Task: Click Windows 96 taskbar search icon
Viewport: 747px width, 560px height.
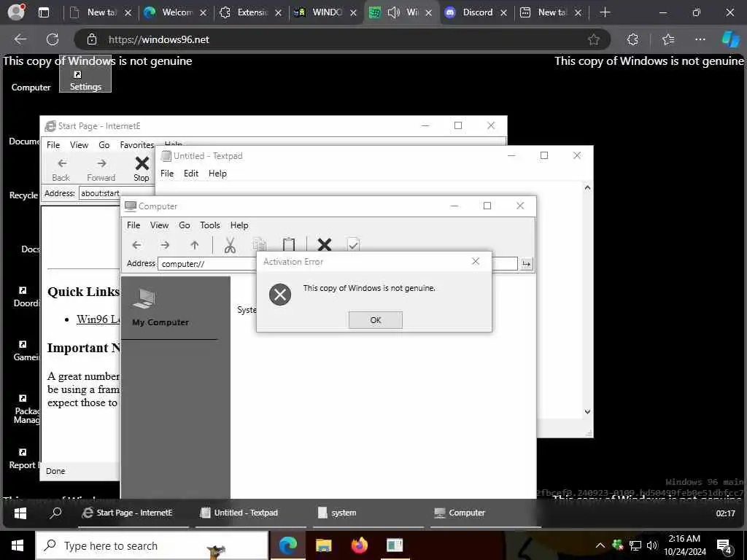Action: [x=55, y=513]
